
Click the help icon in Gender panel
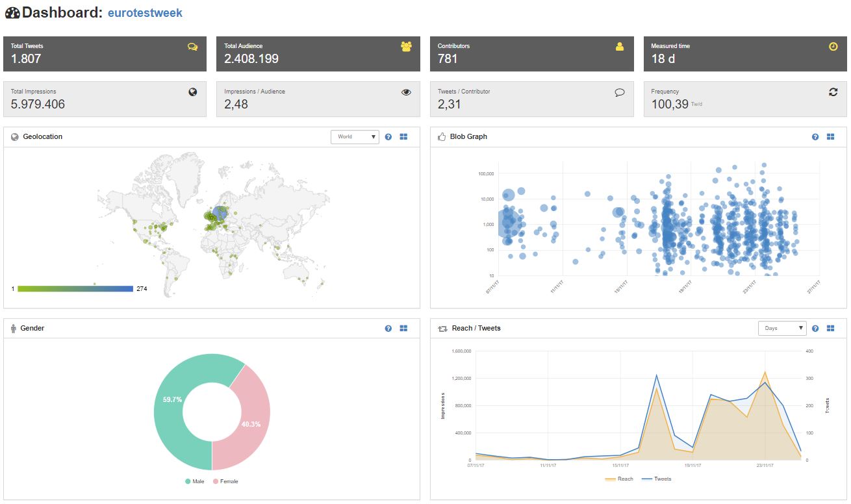click(x=388, y=329)
